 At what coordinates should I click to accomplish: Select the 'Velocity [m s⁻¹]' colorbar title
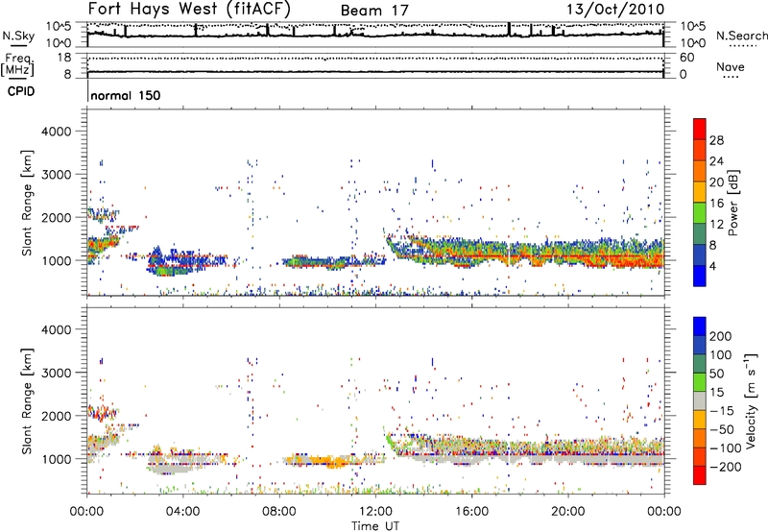[751, 400]
